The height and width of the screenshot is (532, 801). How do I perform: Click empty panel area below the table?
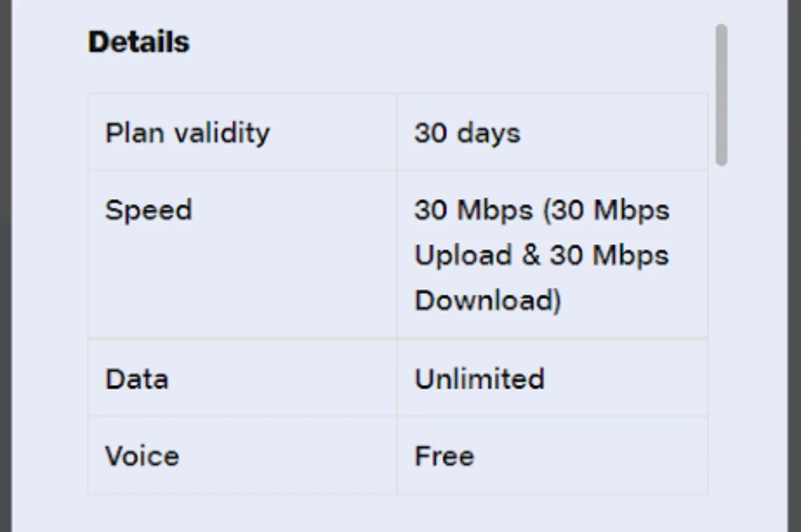tap(400, 513)
